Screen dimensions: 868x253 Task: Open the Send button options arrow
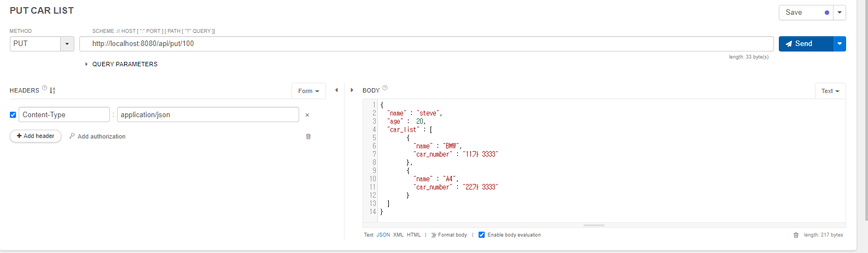pyautogui.click(x=840, y=44)
